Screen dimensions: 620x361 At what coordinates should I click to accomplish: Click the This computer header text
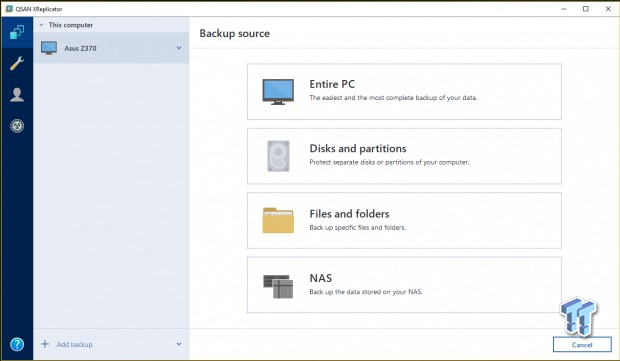tap(70, 25)
